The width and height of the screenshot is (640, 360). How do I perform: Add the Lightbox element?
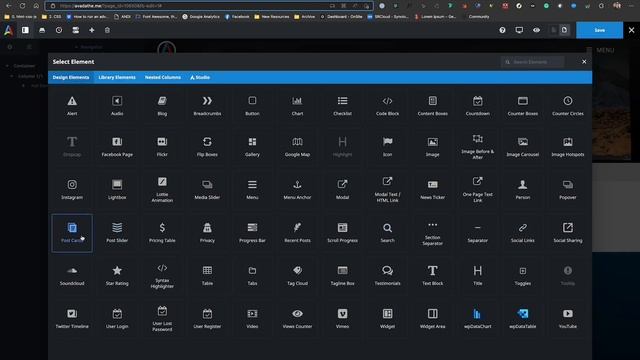coord(117,189)
